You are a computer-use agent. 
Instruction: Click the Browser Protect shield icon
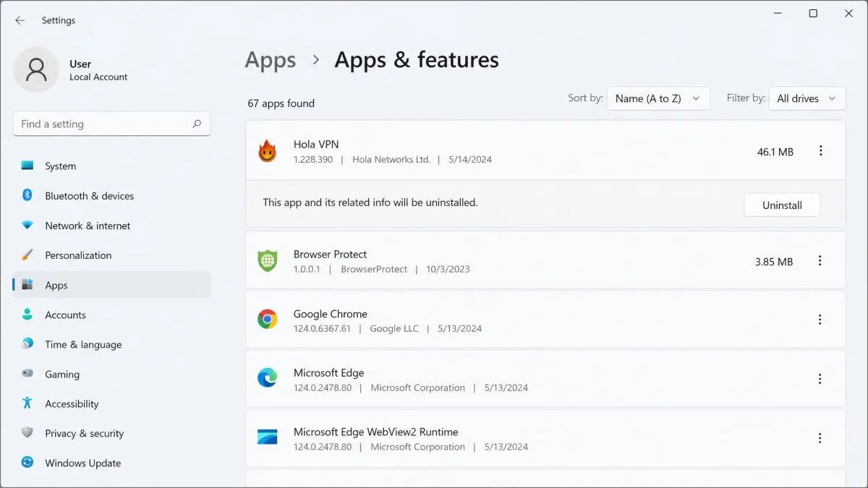(x=268, y=261)
